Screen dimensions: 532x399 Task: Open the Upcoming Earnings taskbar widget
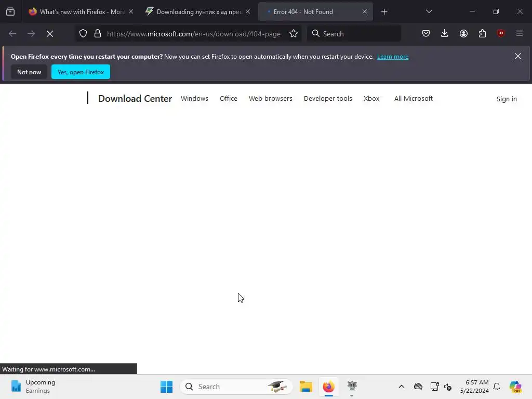33,387
